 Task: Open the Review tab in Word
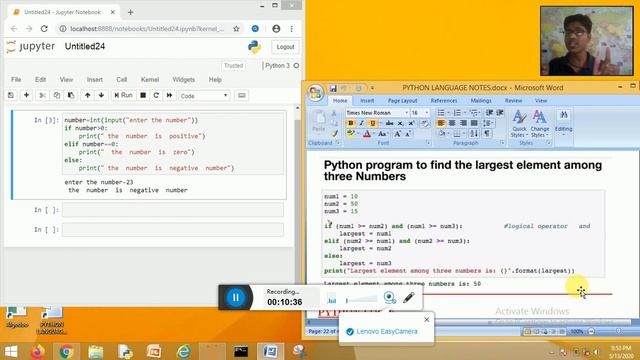click(x=513, y=100)
